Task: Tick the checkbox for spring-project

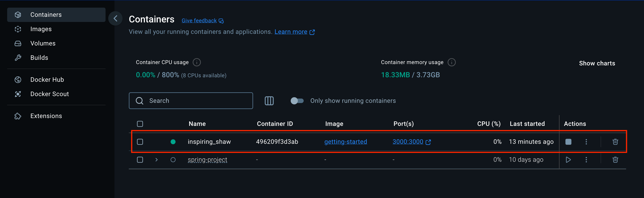Action: coord(140,160)
